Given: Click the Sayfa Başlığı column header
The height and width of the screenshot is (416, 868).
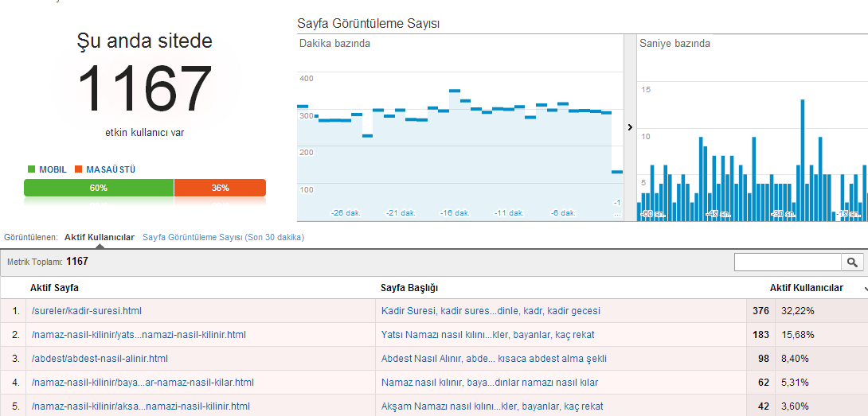Looking at the screenshot, I should 409,288.
